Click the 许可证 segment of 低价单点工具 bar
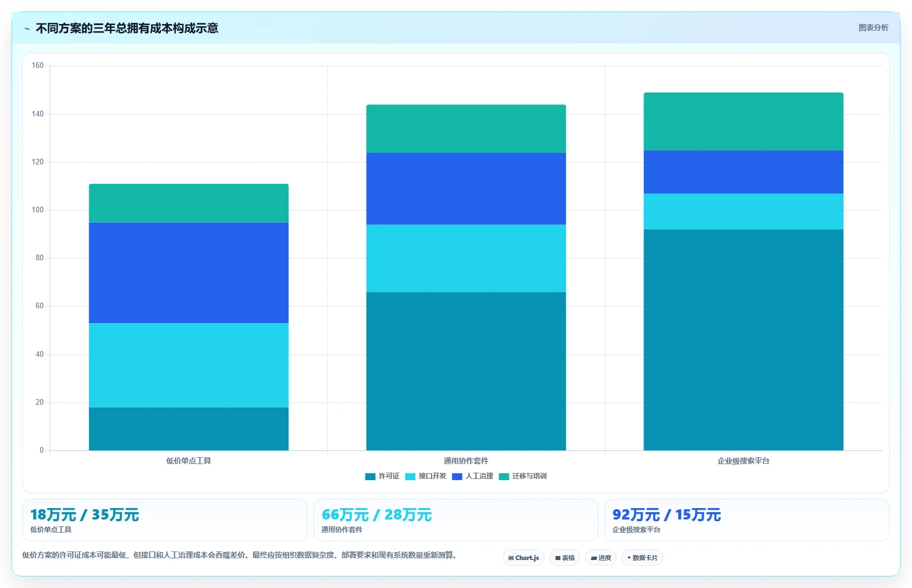 point(188,429)
